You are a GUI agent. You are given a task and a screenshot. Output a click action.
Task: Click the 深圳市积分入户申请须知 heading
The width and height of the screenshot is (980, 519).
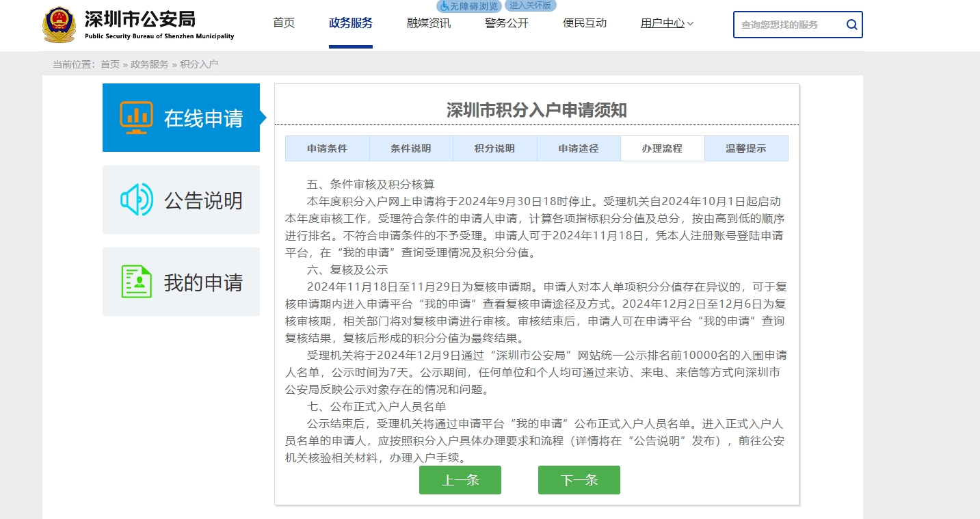coord(537,110)
